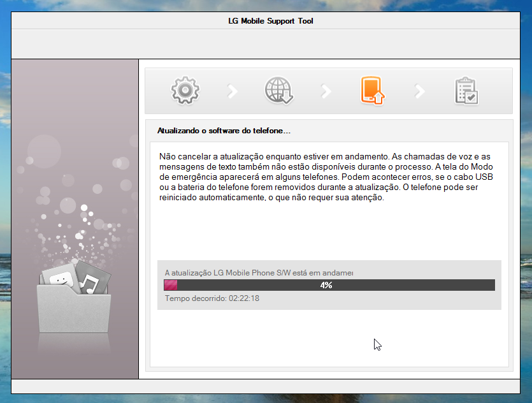Click the chevron after the globe icon
532x403 pixels.
[326, 91]
